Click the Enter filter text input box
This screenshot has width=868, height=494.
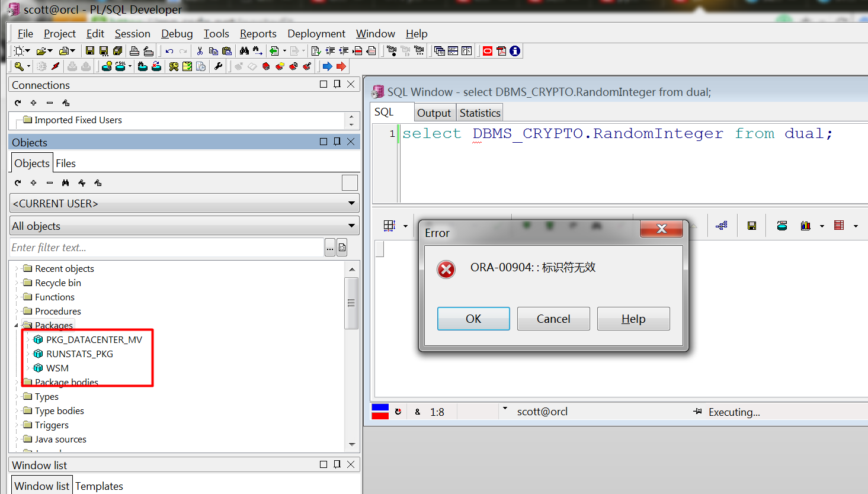(160, 247)
